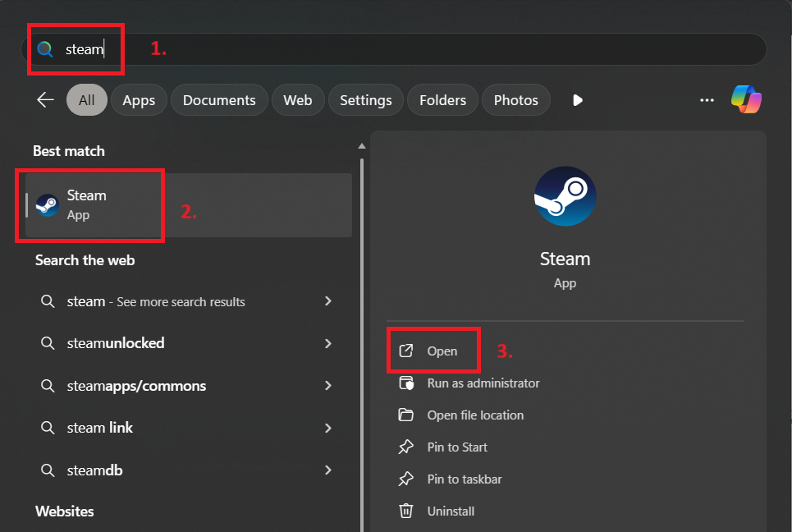792x532 pixels.
Task: Click the Run as administrator shield icon
Action: click(x=405, y=383)
